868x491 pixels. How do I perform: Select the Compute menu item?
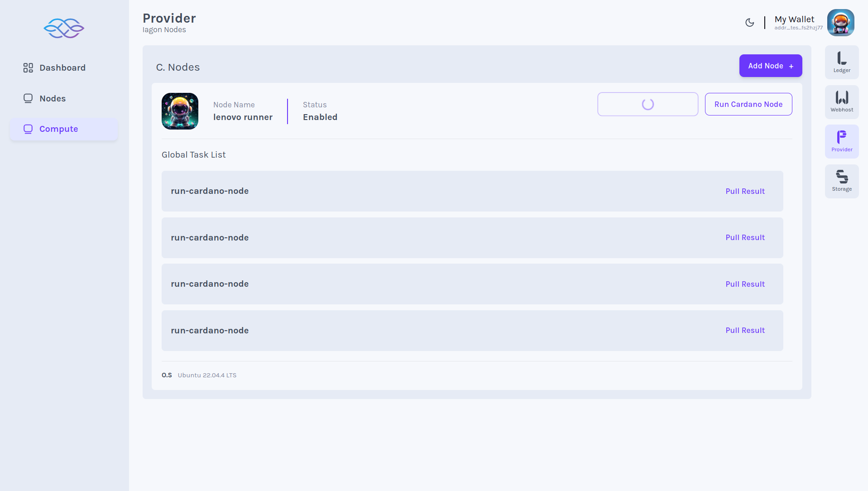click(x=64, y=129)
